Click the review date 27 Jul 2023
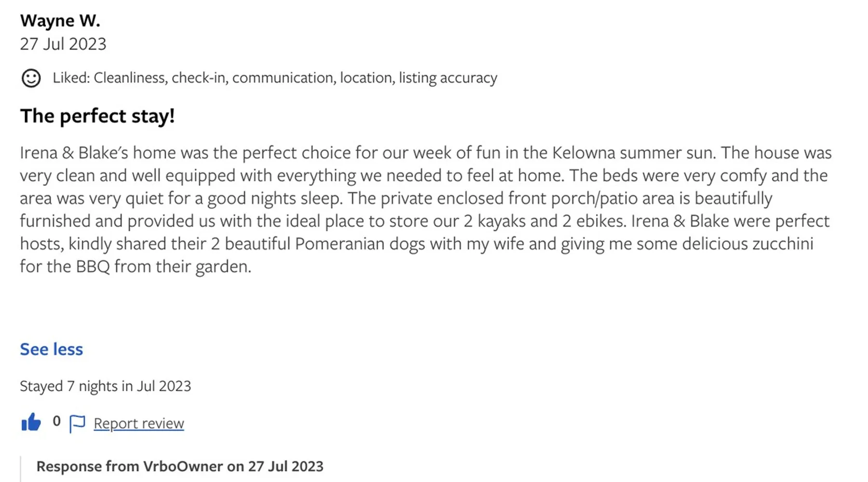The width and height of the screenshot is (868, 482). 63,44
